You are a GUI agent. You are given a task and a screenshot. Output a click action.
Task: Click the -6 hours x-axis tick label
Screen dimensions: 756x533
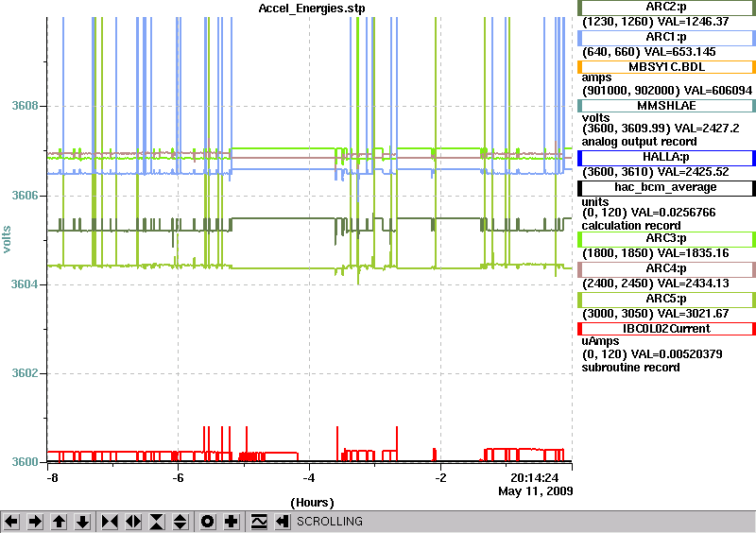tap(179, 478)
